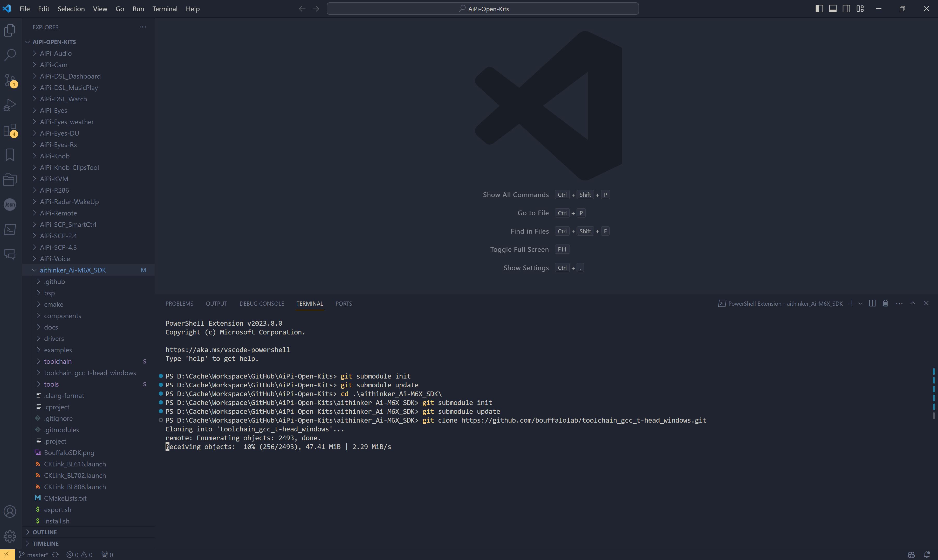Show errors and warnings count in status bar
Screen dimensions: 938x560
(79, 554)
